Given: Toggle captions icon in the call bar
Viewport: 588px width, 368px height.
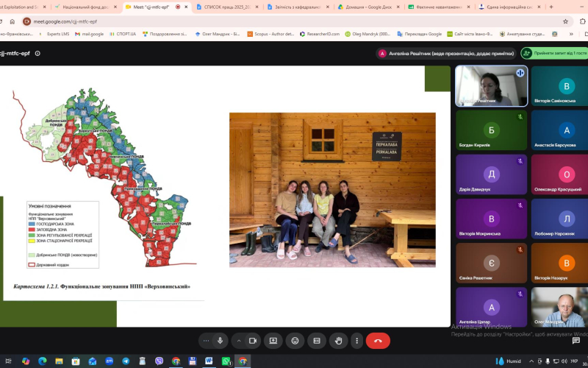Looking at the screenshot, I should pos(317,341).
